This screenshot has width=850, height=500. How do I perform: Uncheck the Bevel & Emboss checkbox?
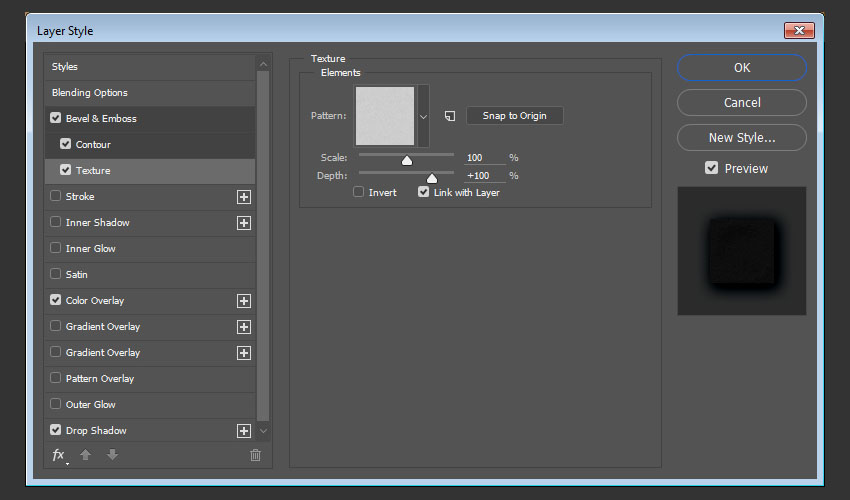55,118
